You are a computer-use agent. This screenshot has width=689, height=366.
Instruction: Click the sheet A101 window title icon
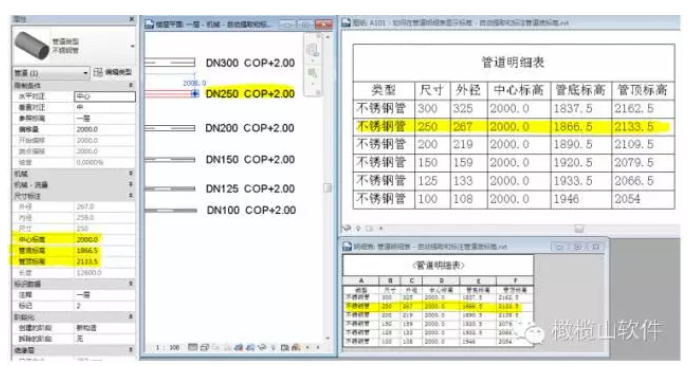click(346, 22)
